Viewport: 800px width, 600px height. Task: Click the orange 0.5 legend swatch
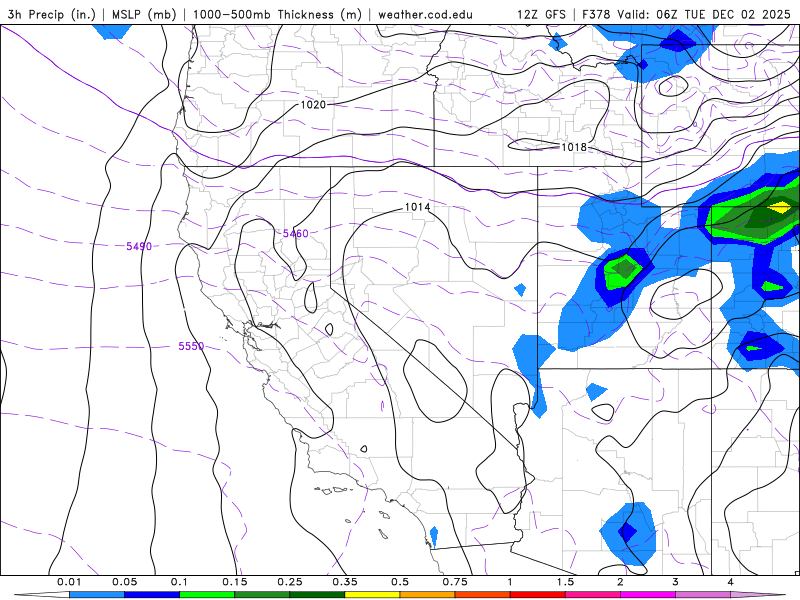(x=428, y=595)
